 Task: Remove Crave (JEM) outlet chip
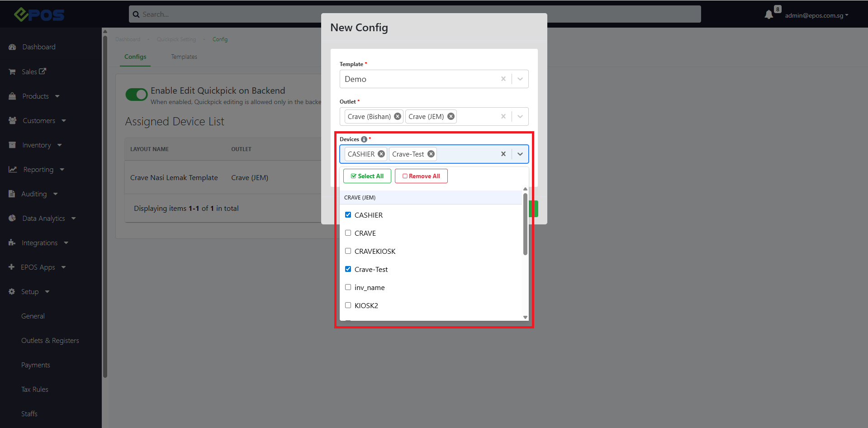click(x=451, y=116)
